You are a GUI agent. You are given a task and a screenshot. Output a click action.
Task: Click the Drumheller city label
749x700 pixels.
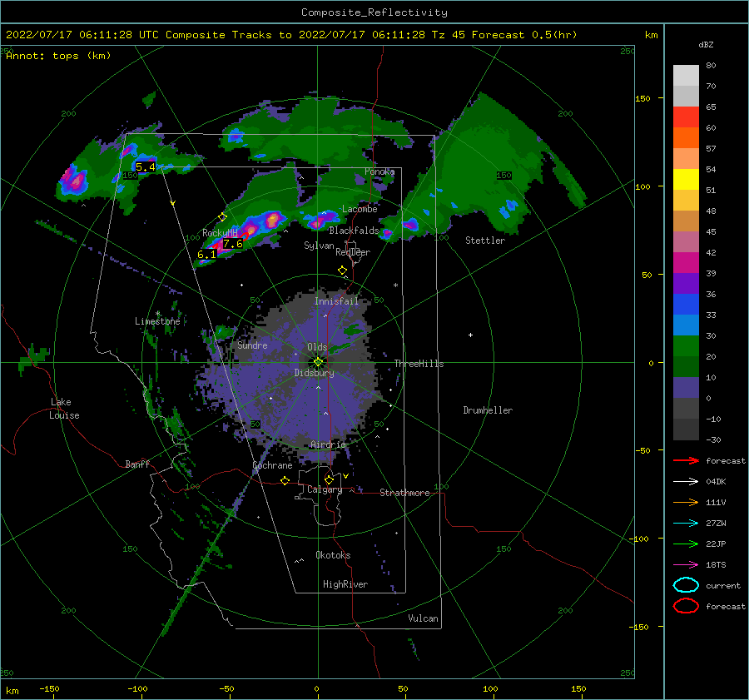click(488, 410)
